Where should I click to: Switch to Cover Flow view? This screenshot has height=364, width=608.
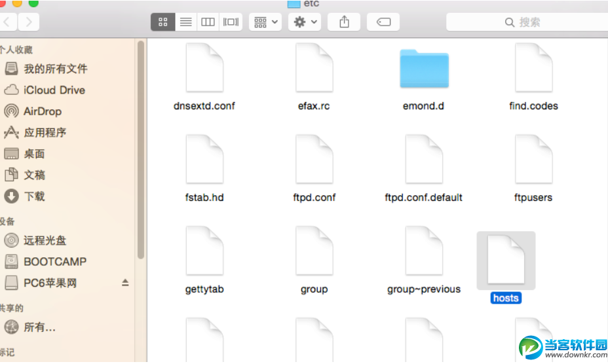tap(231, 22)
